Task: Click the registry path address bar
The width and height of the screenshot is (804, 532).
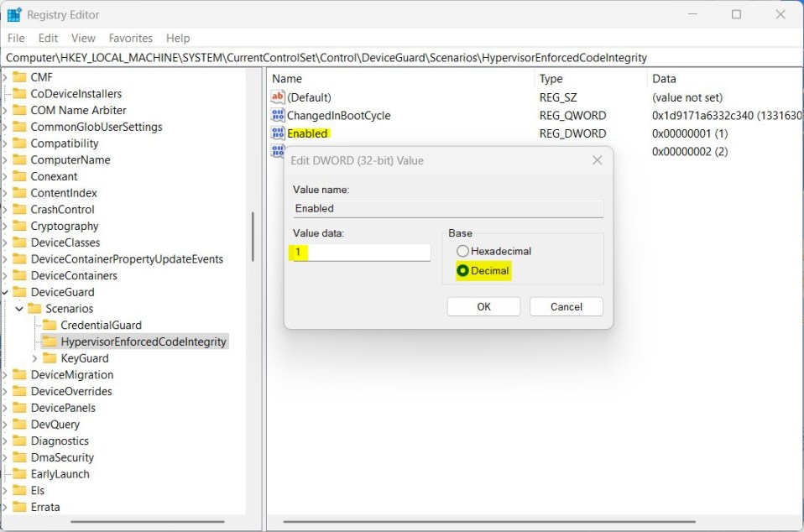Action: coord(402,57)
